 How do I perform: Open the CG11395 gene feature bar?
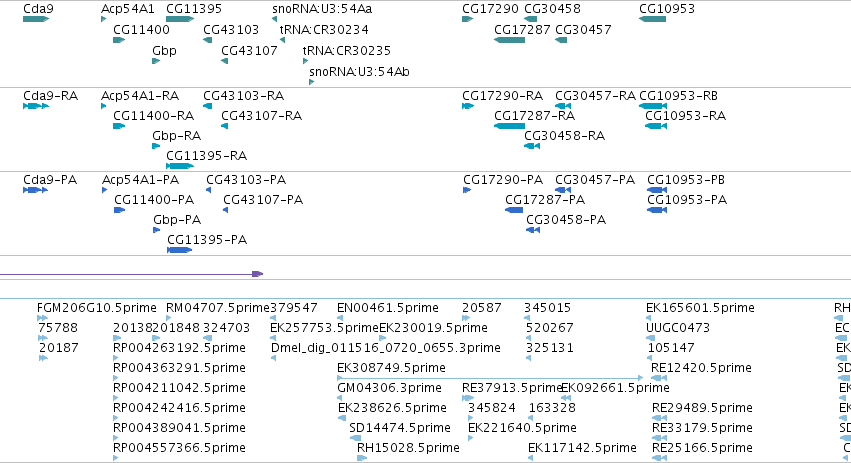coord(180,19)
